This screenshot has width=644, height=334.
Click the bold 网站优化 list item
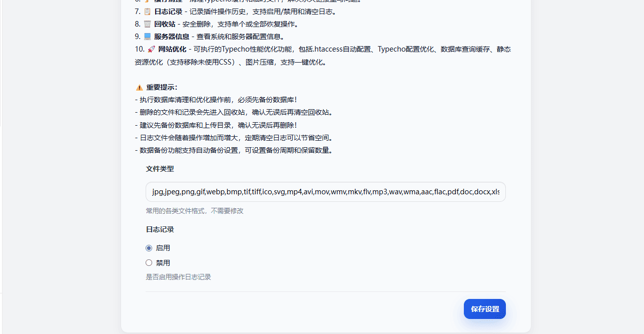click(172, 49)
